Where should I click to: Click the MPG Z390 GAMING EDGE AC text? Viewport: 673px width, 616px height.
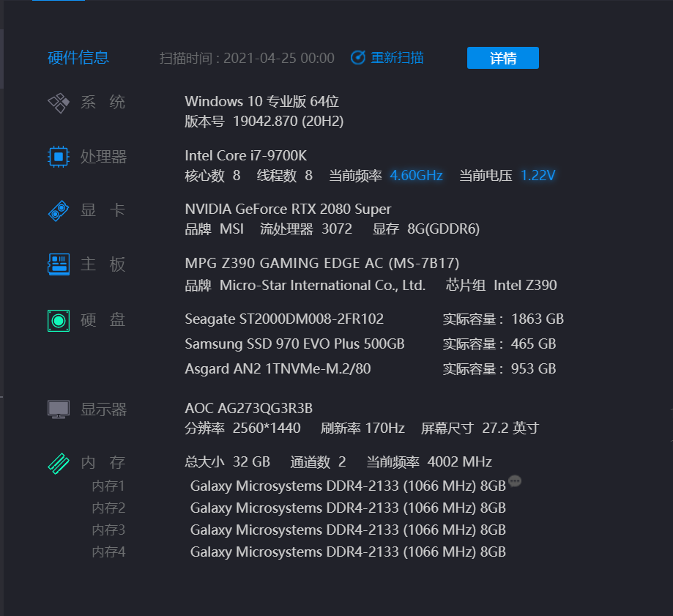click(322, 263)
